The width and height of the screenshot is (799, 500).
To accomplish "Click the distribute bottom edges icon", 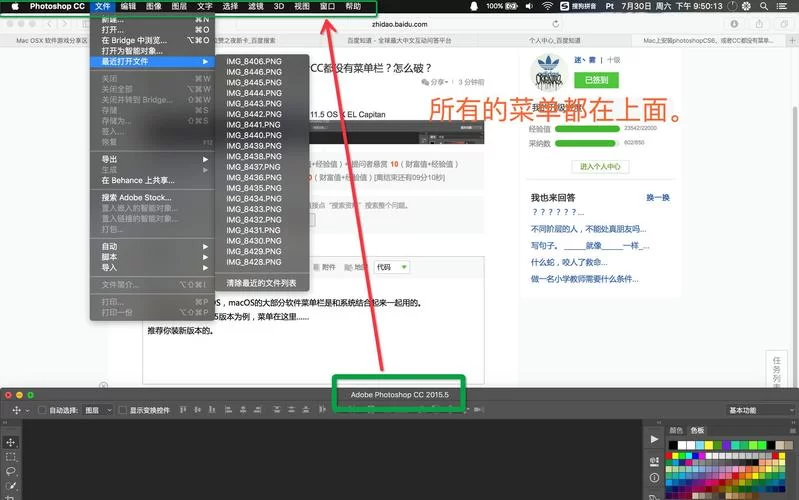I will 306,409.
